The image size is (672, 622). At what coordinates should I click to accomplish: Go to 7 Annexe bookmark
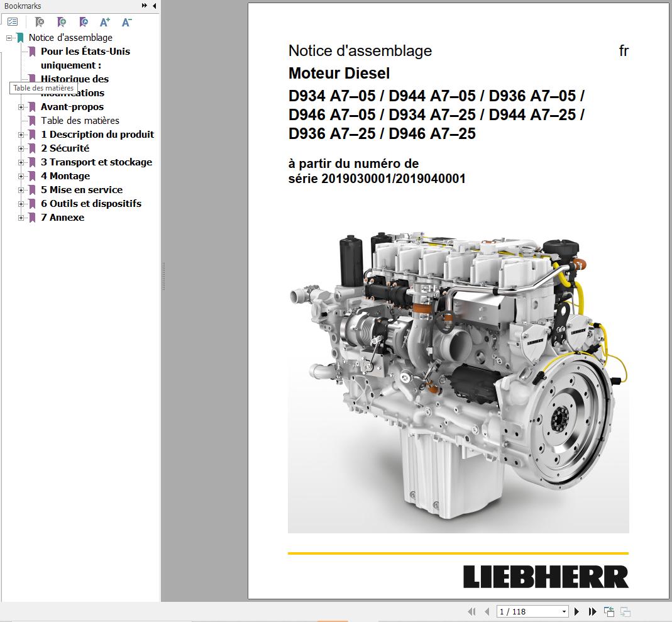coord(63,218)
